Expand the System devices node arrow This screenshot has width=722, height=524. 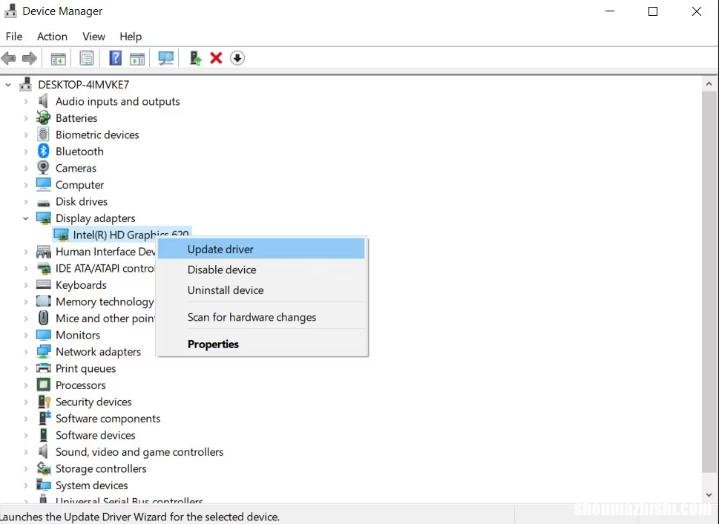26,485
